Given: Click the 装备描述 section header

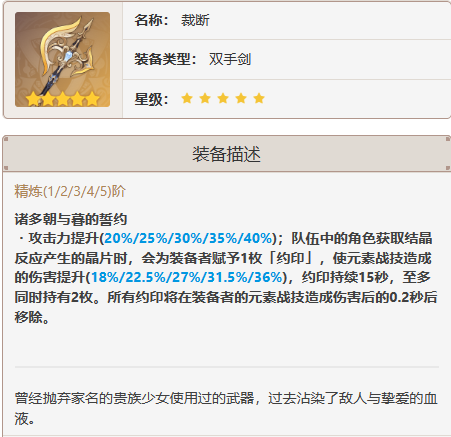Looking at the screenshot, I should [x=226, y=154].
